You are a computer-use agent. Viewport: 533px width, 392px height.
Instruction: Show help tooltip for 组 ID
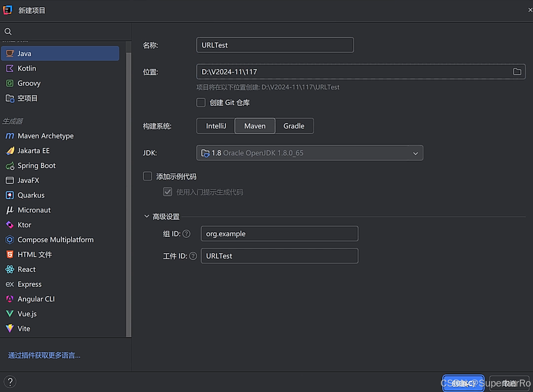click(x=186, y=234)
